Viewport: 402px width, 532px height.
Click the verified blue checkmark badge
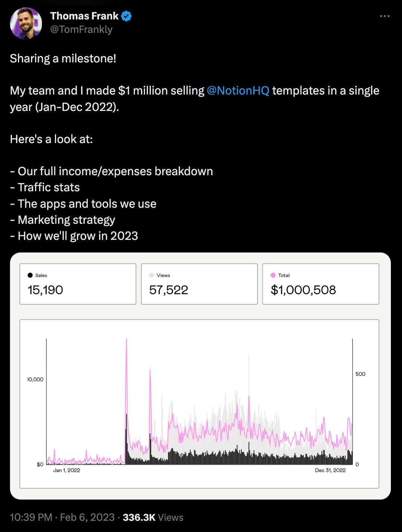pyautogui.click(x=126, y=16)
